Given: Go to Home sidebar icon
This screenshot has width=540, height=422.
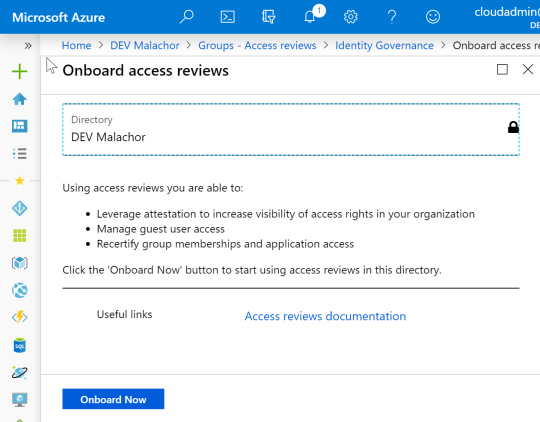Looking at the screenshot, I should pyautogui.click(x=20, y=99).
